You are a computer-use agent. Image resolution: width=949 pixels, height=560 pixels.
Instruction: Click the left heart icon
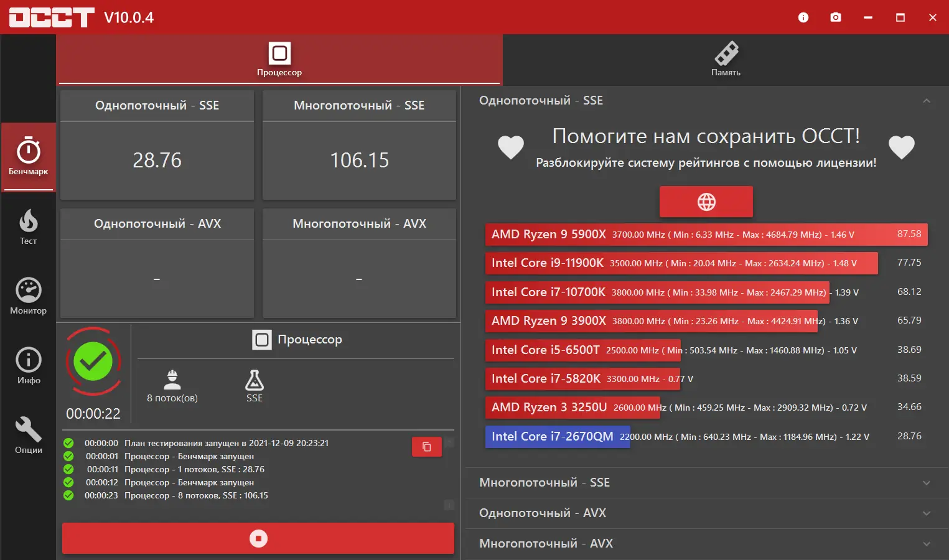point(511,147)
